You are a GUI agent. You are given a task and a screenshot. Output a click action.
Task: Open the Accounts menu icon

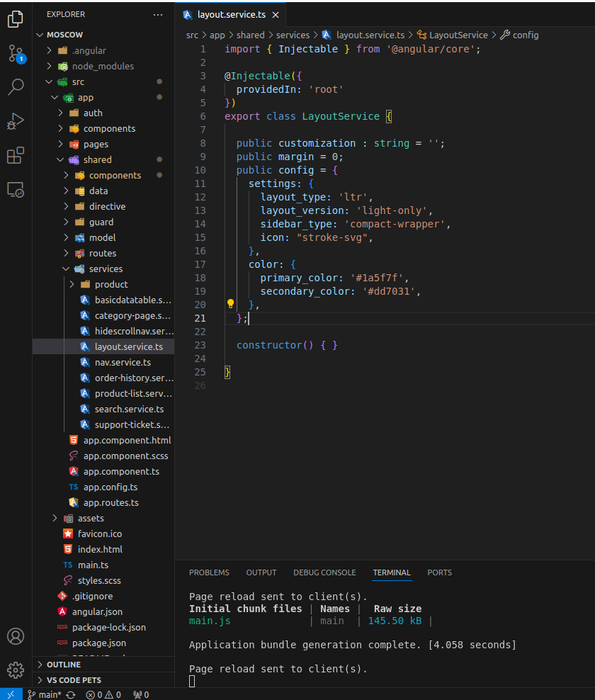point(16,636)
